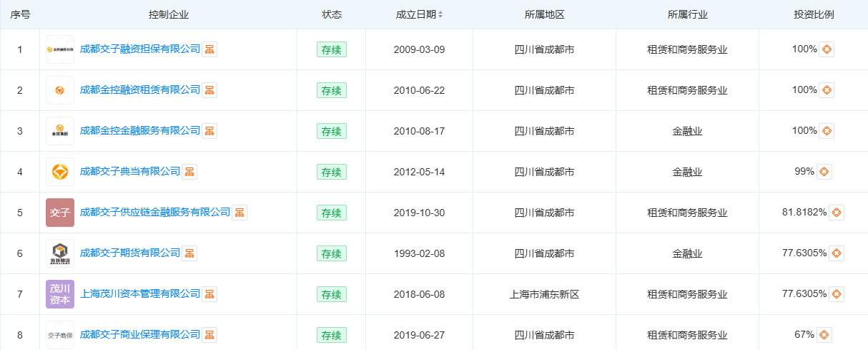Screen dimensions: 868x350
Task: Open investment path icon in row 6 (成都交子期货)
Action: (x=837, y=253)
